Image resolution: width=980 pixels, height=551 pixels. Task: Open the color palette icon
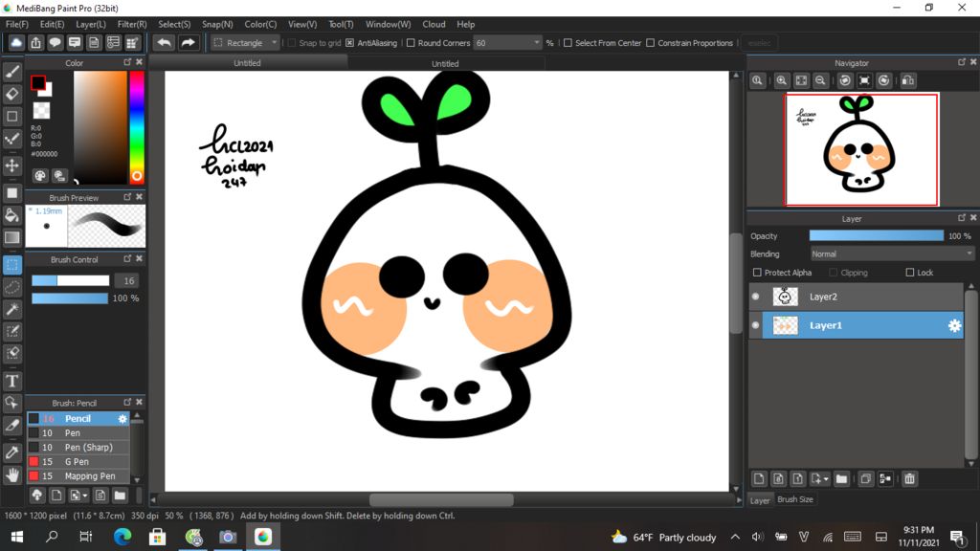(x=40, y=176)
